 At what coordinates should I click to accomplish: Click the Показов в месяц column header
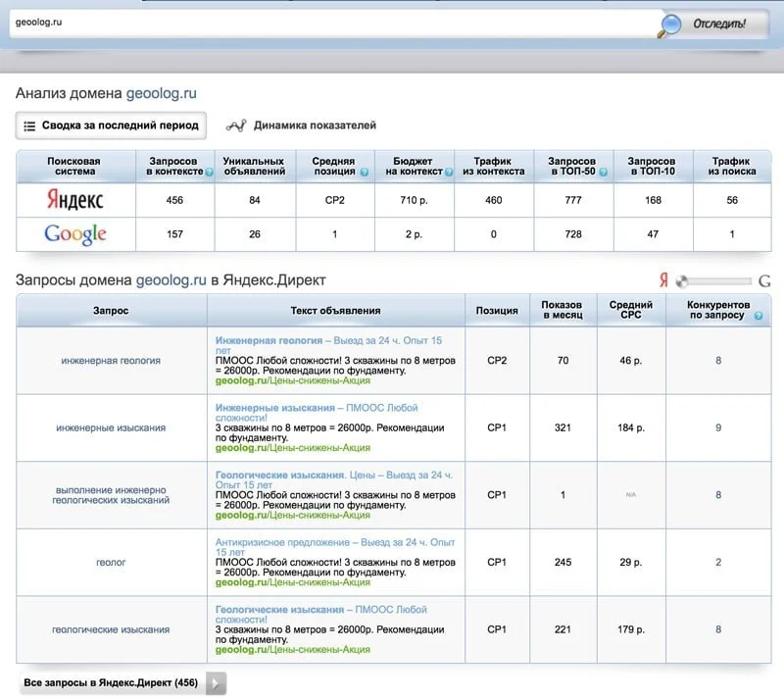563,310
